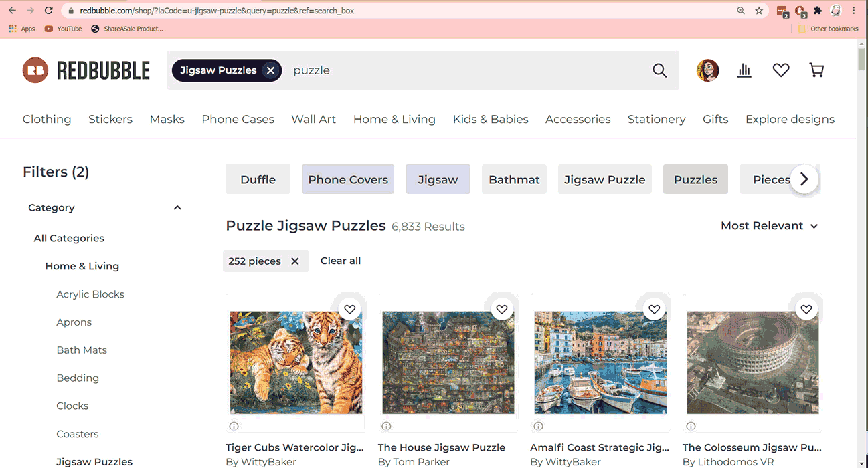Viewport: 868px width, 468px height.
Task: Click the Redbubble logo
Action: coord(86,70)
